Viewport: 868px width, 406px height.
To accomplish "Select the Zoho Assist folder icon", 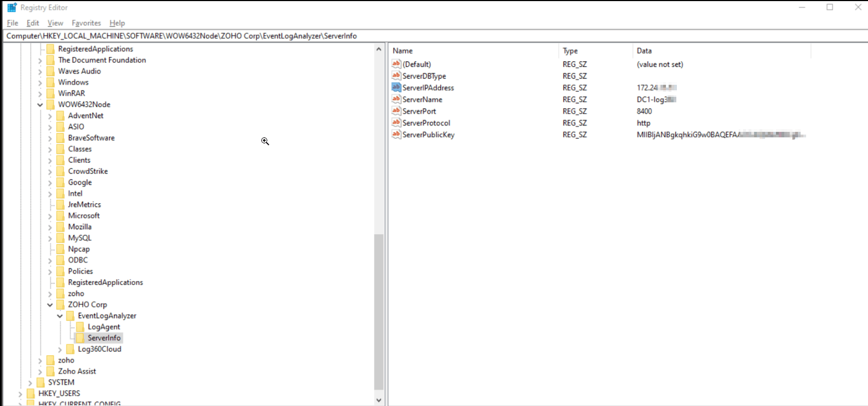I will pos(51,371).
